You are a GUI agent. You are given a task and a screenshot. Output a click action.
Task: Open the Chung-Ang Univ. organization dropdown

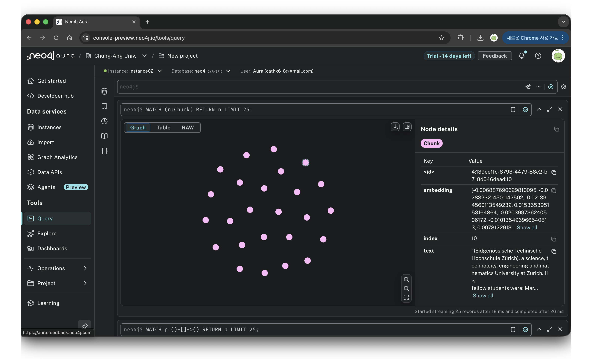(144, 56)
